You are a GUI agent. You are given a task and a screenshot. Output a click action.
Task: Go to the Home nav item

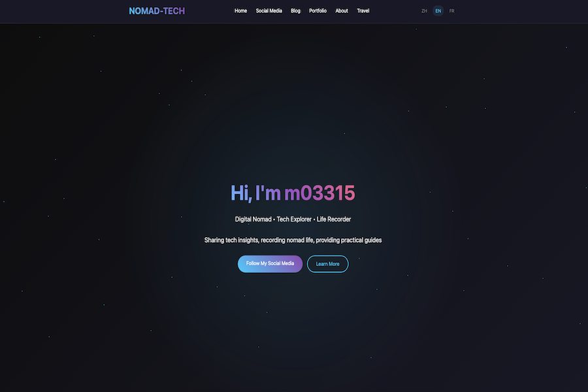pos(240,11)
